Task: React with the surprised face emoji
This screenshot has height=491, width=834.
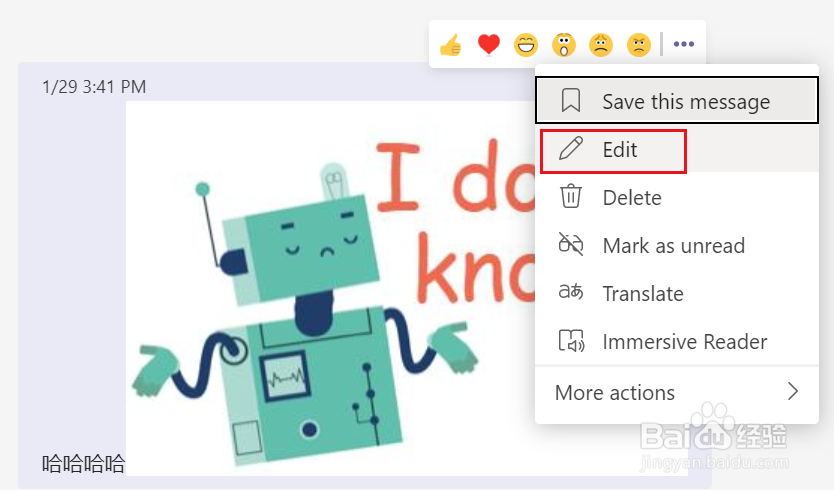Action: coord(564,44)
